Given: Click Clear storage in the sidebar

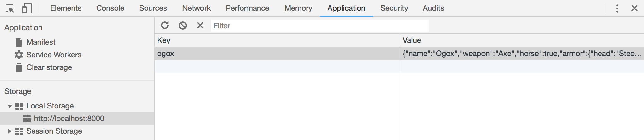Looking at the screenshot, I should tap(49, 67).
